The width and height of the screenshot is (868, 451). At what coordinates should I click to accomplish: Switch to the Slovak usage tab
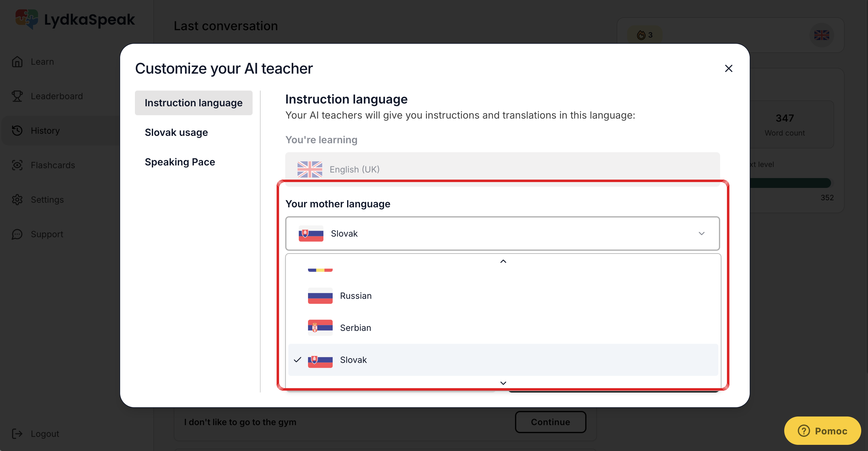point(176,132)
